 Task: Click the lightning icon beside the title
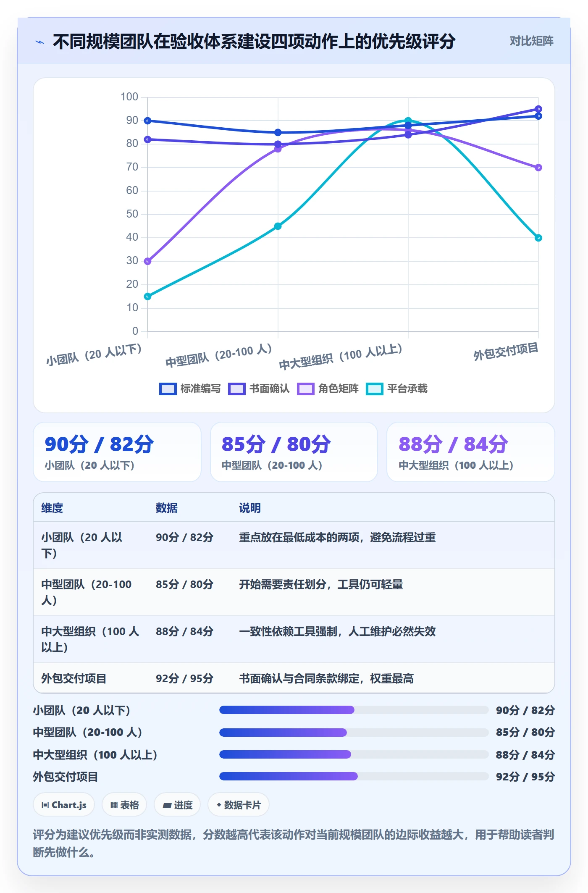coord(40,42)
